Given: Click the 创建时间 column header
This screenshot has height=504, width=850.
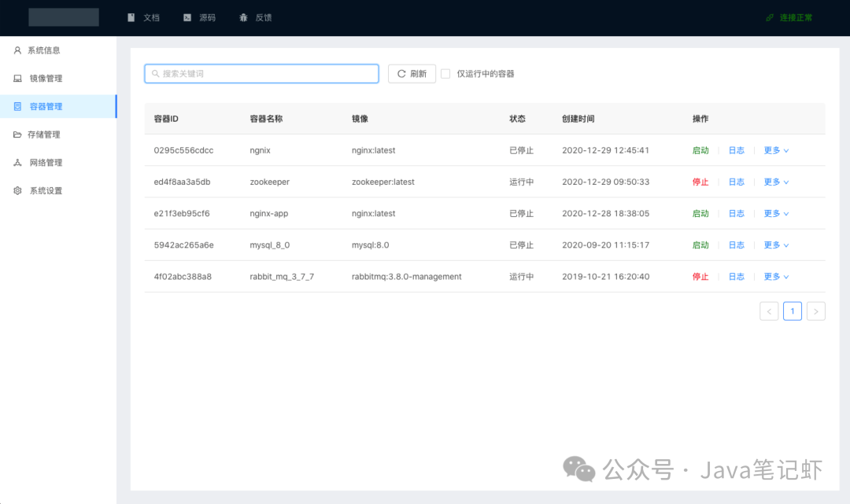Looking at the screenshot, I should [x=578, y=119].
